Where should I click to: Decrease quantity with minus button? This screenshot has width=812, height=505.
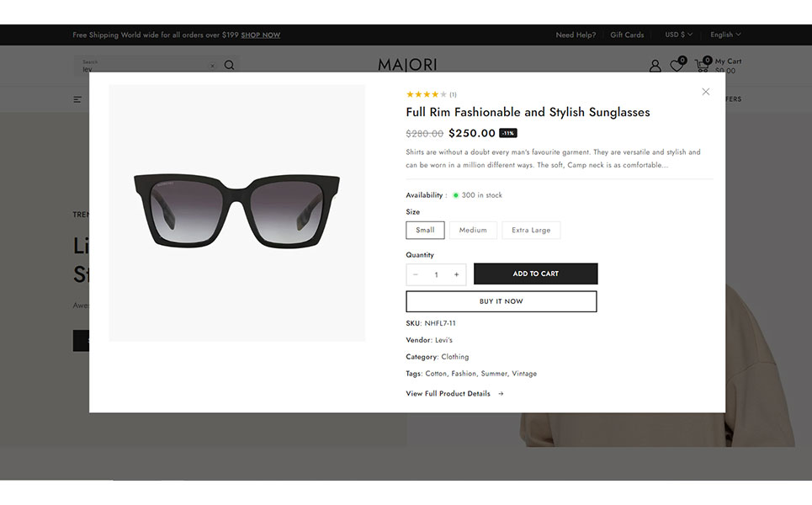point(416,274)
